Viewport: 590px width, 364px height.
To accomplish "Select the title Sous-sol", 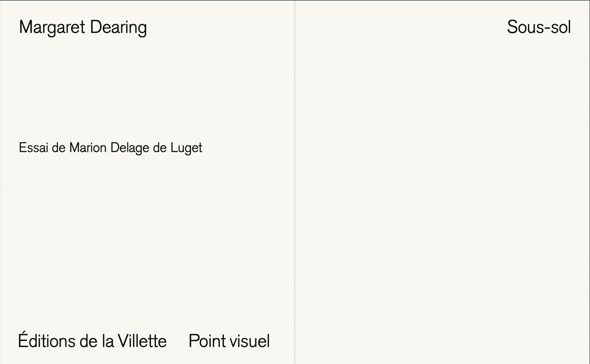I will click(539, 27).
